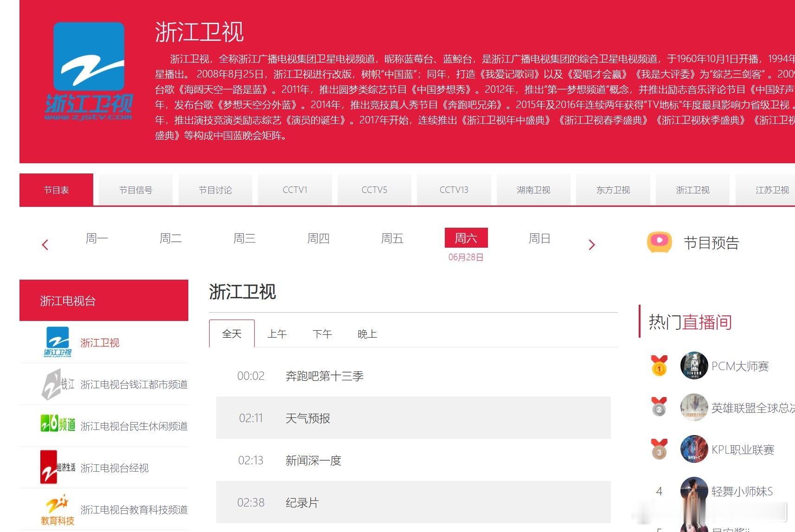Open the 湖南卫视 channel tab
This screenshot has height=532, width=795.
point(533,190)
